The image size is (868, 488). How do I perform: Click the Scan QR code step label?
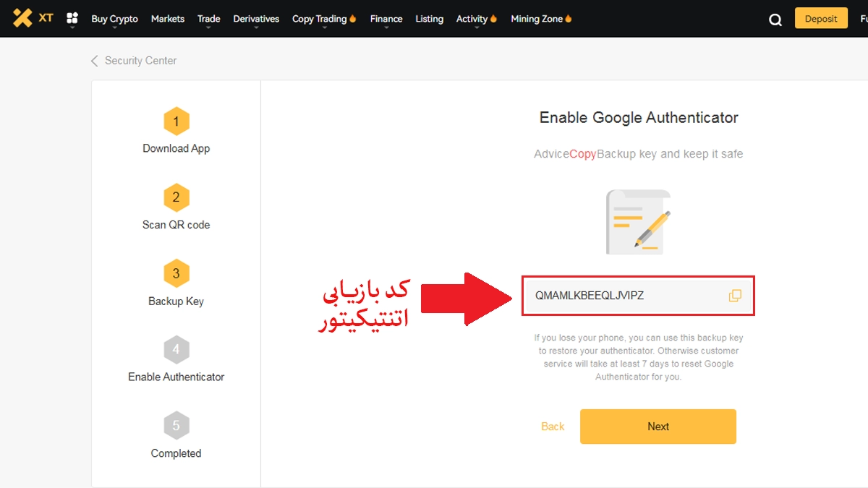(x=176, y=225)
